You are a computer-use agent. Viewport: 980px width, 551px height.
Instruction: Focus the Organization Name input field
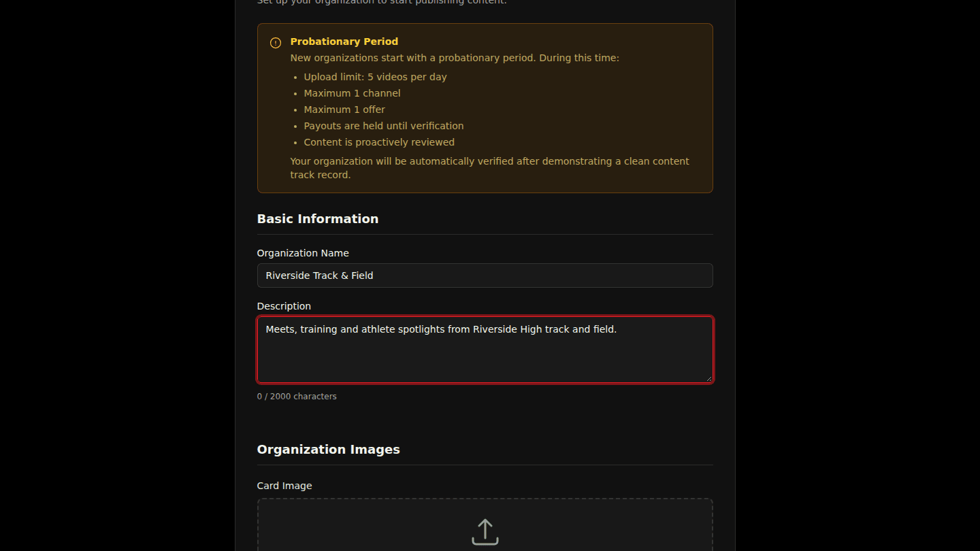pos(485,275)
